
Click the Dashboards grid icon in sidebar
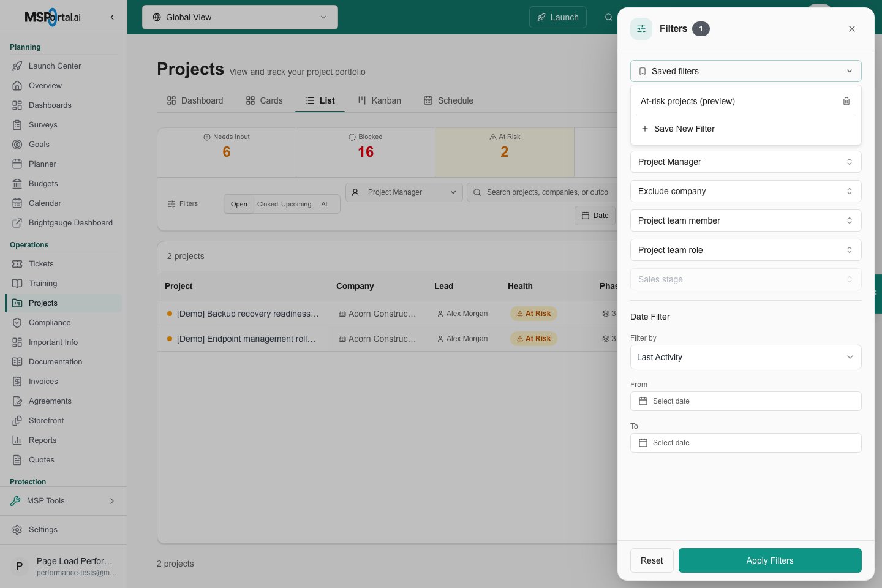click(17, 105)
